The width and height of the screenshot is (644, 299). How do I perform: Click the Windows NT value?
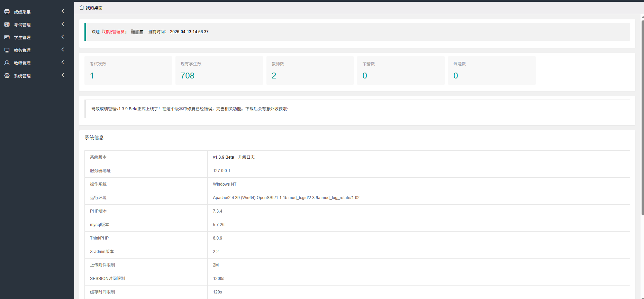pyautogui.click(x=225, y=184)
